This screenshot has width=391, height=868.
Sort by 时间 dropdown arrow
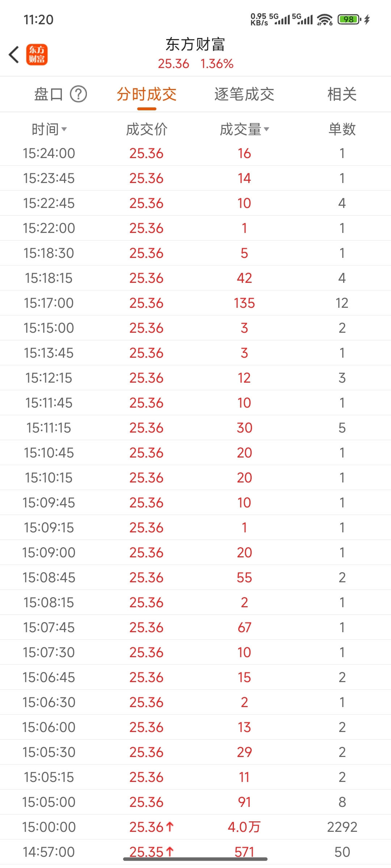click(x=64, y=129)
